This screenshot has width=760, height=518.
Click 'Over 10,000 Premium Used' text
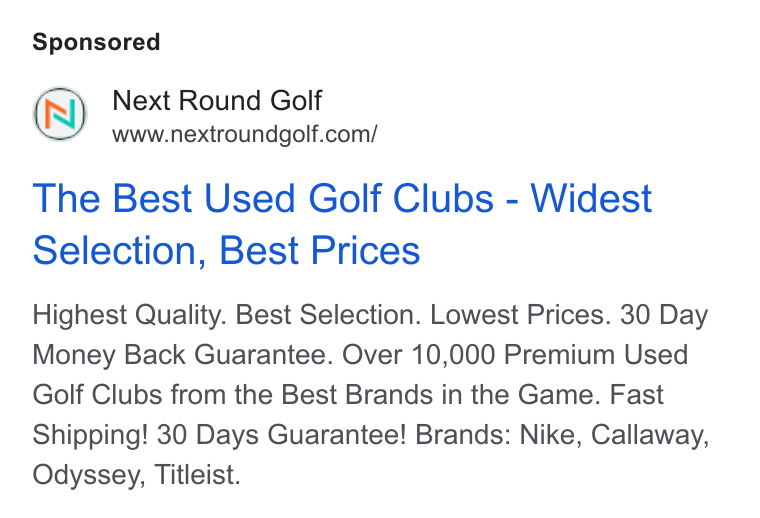[x=515, y=355]
